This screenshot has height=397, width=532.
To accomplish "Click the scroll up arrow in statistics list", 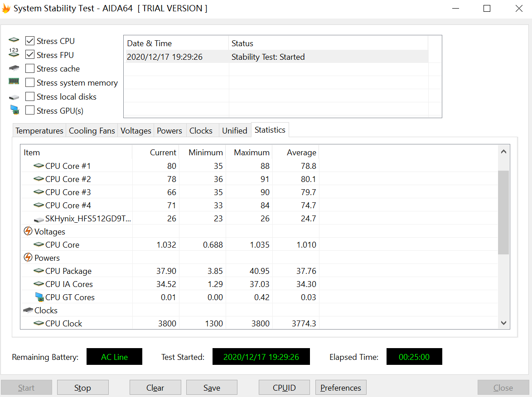I will [503, 152].
